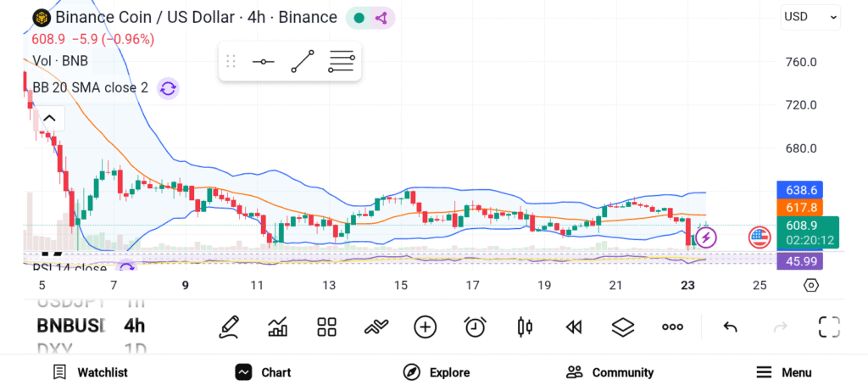The height and width of the screenshot is (391, 868).
Task: Open the USD currency dropdown
Action: click(x=810, y=16)
